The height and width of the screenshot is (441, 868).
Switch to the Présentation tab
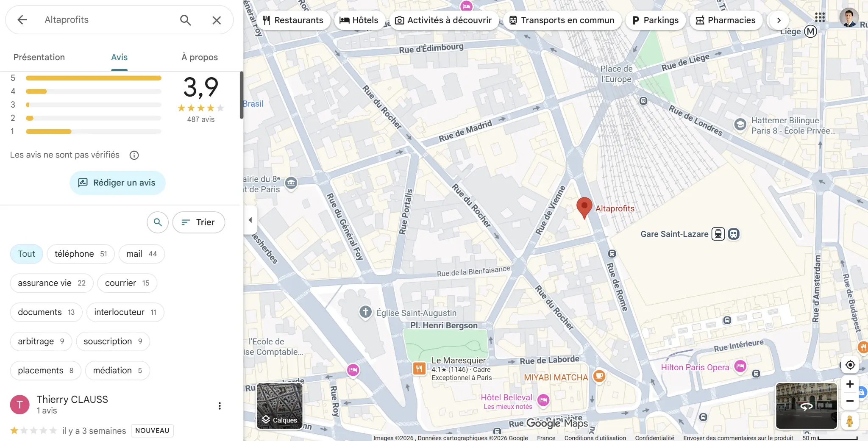pyautogui.click(x=39, y=57)
